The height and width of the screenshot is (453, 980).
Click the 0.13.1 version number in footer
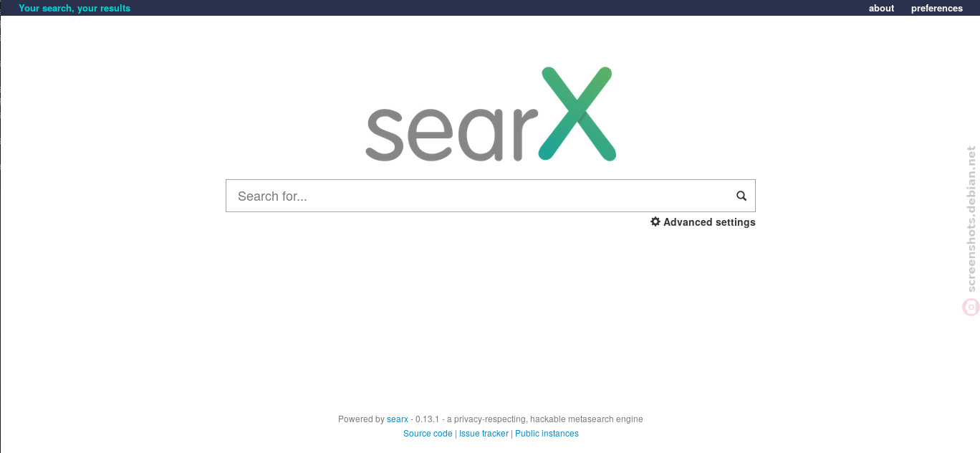[x=427, y=419]
